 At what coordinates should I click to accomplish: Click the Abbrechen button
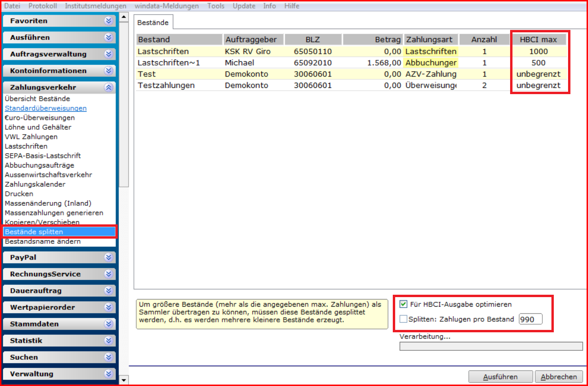coord(559,377)
